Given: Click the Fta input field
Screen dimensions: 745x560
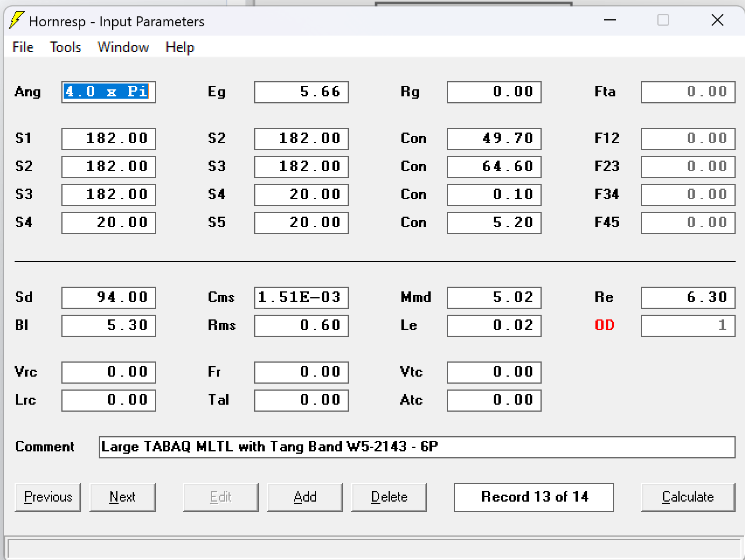Looking at the screenshot, I should pos(688,92).
